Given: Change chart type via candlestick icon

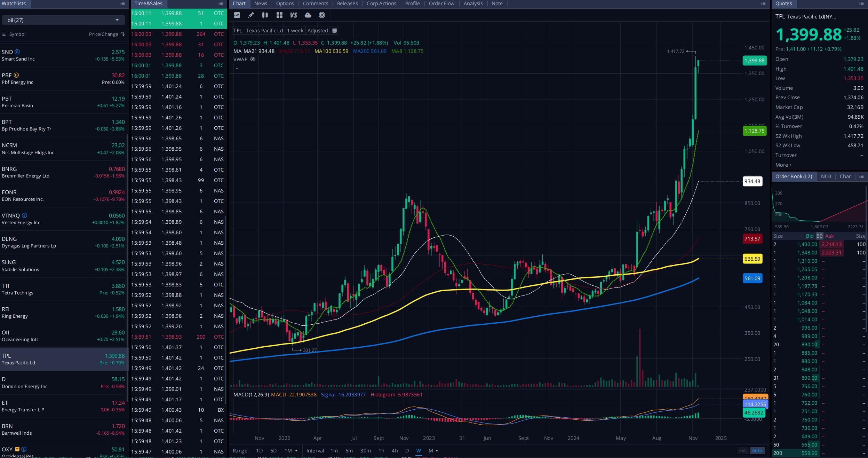Looking at the screenshot, I should (265, 15).
